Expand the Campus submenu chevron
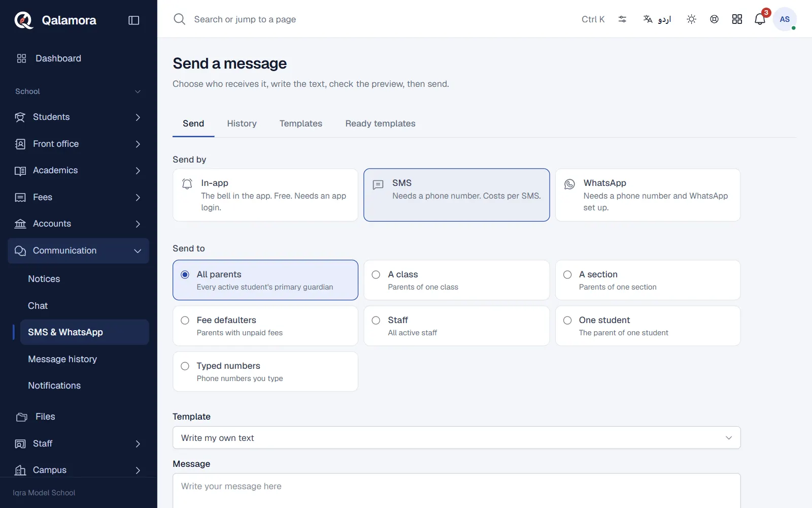 pos(138,470)
